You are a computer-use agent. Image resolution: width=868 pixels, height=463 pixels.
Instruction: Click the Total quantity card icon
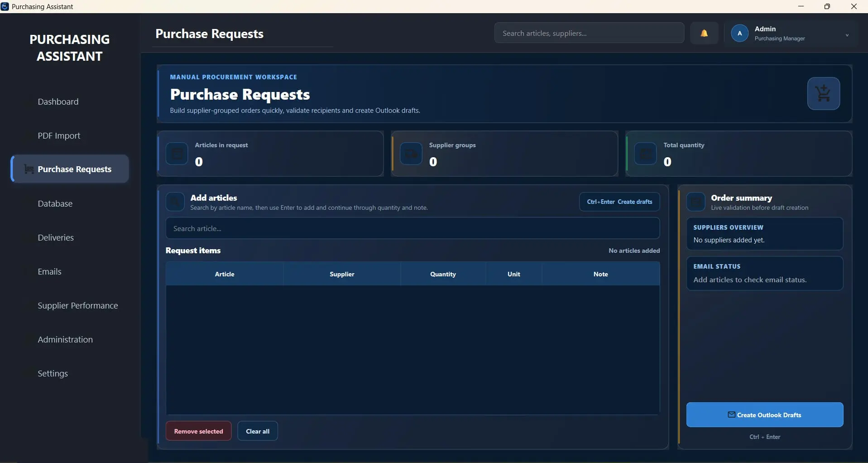645,154
